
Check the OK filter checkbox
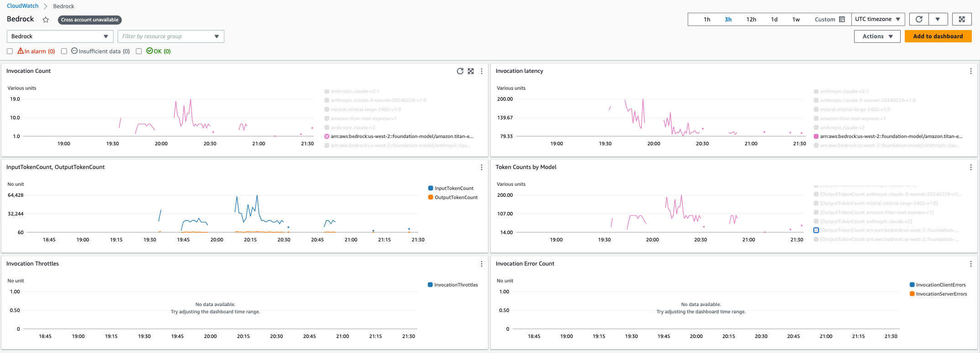point(139,51)
